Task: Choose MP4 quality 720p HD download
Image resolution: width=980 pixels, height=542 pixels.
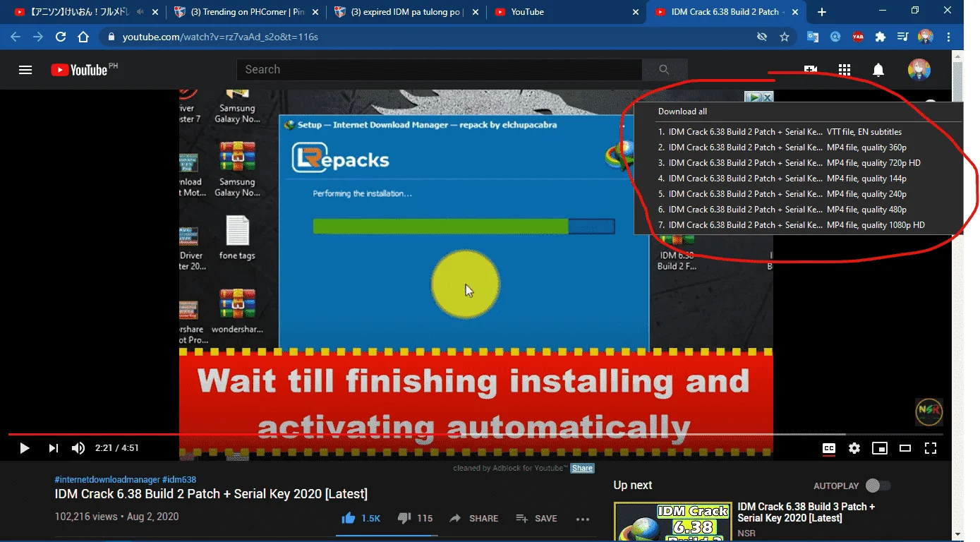Action: click(799, 163)
